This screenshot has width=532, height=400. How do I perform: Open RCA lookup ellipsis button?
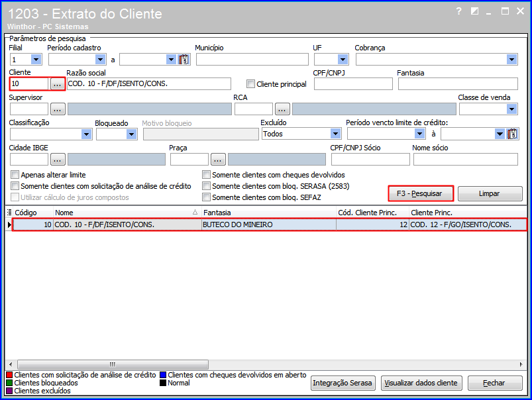[282, 109]
